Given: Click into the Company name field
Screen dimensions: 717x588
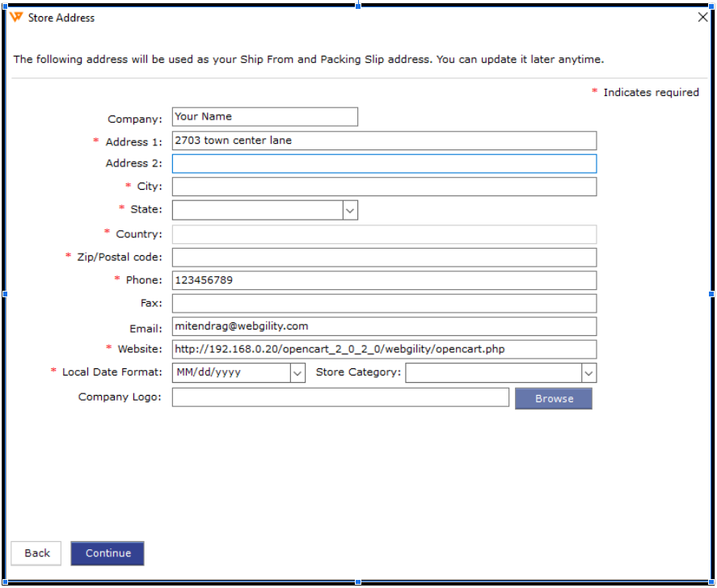Looking at the screenshot, I should pos(264,117).
